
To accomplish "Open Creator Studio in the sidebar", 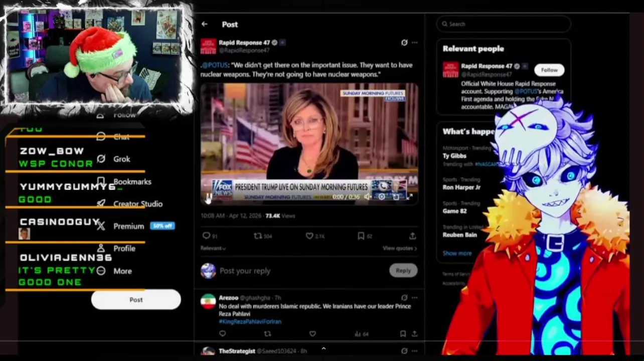I will [x=129, y=204].
